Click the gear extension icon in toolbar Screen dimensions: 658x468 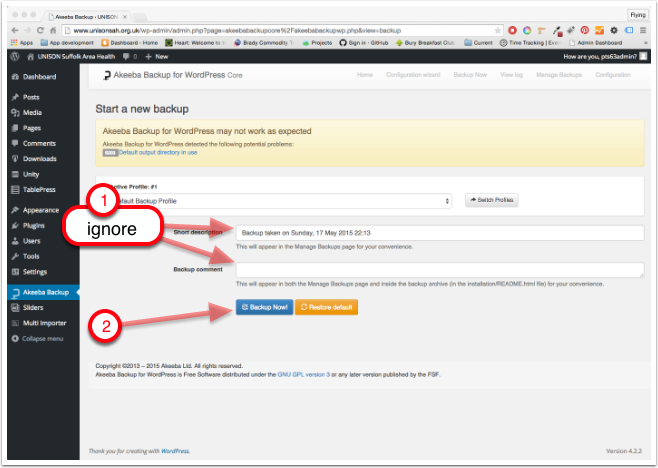click(614, 30)
